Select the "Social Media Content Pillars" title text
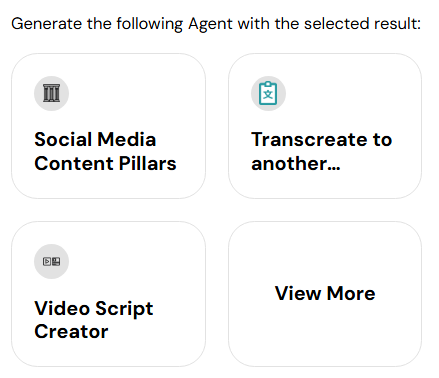This screenshot has height=378, width=439. 105,151
